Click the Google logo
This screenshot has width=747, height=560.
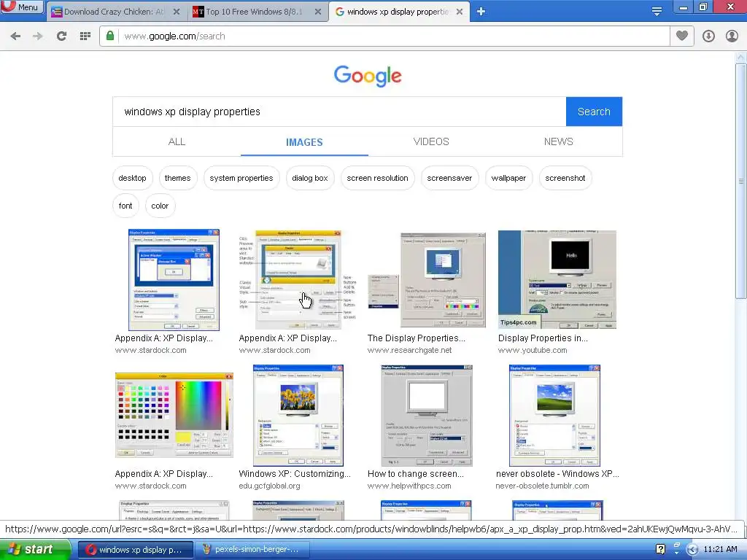click(x=368, y=76)
